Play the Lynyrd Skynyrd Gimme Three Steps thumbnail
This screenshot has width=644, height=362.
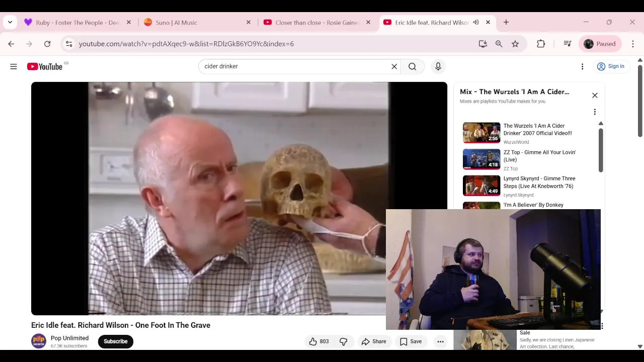481,186
